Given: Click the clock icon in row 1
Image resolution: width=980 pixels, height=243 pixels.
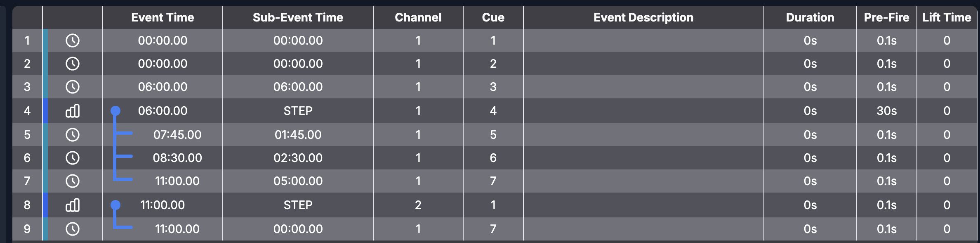Looking at the screenshot, I should click(x=73, y=40).
